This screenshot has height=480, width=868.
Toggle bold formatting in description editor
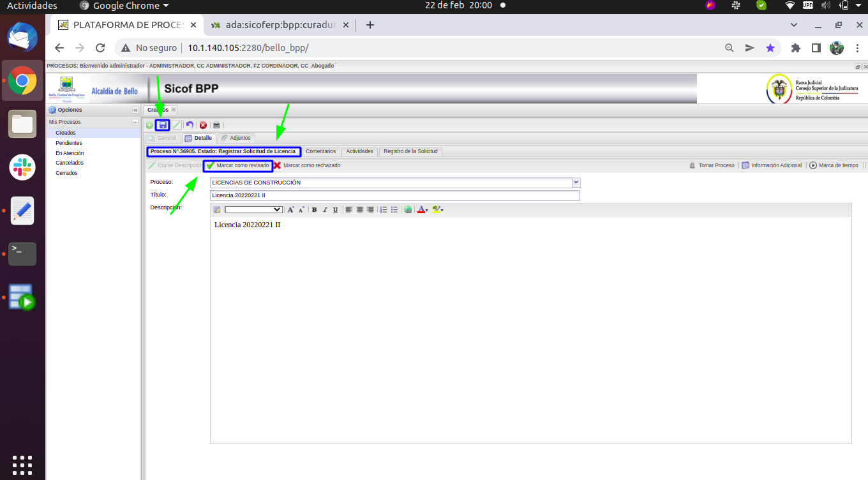point(314,209)
